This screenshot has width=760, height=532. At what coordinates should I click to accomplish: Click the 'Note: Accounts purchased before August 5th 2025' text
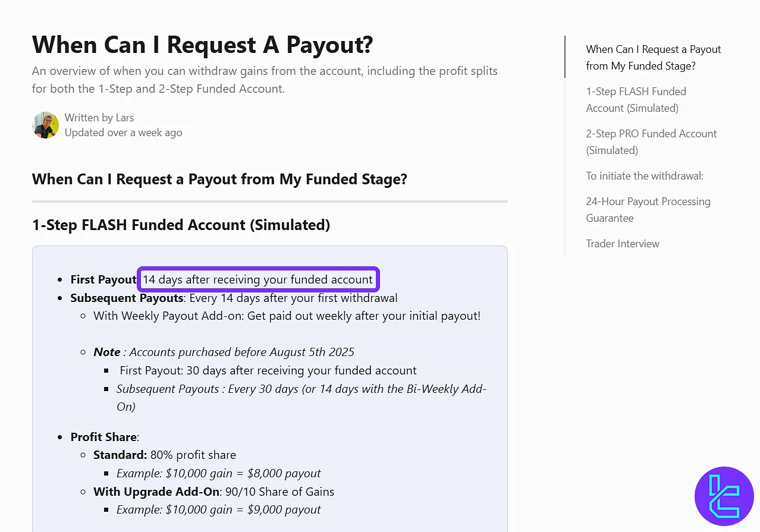[x=223, y=352]
